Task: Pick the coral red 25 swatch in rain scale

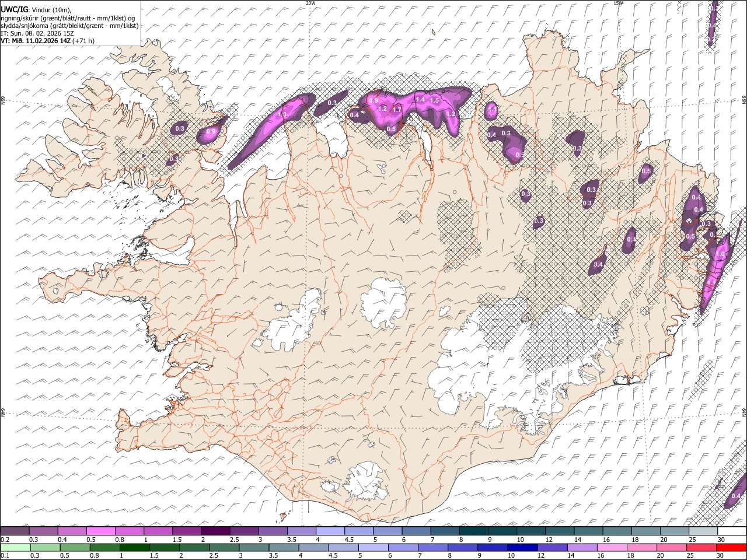Action: pyautogui.click(x=701, y=547)
